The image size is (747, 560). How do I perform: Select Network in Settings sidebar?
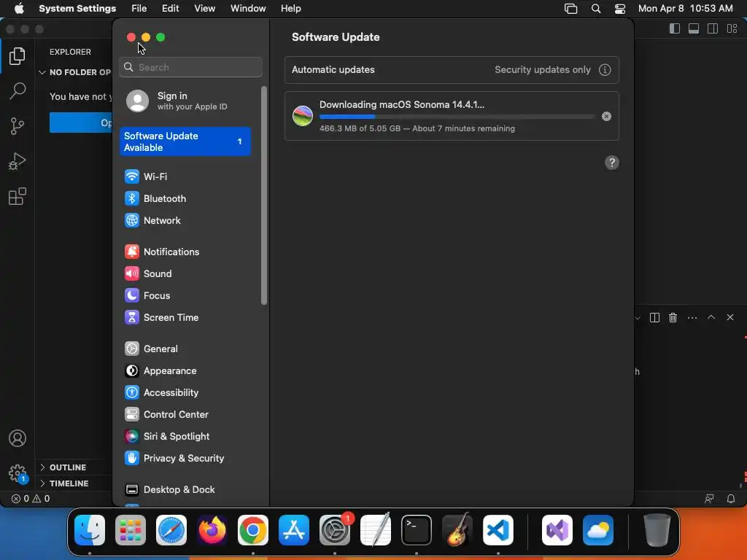(x=185, y=220)
